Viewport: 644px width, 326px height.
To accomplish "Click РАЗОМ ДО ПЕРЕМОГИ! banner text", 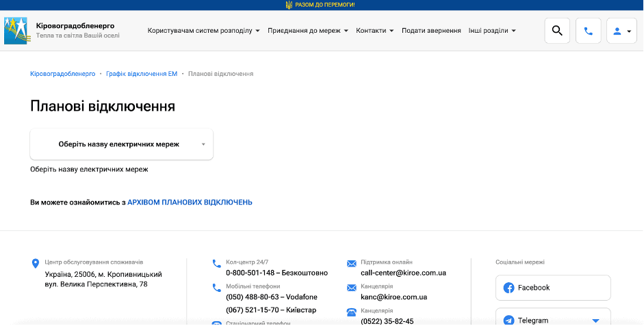I will point(325,5).
